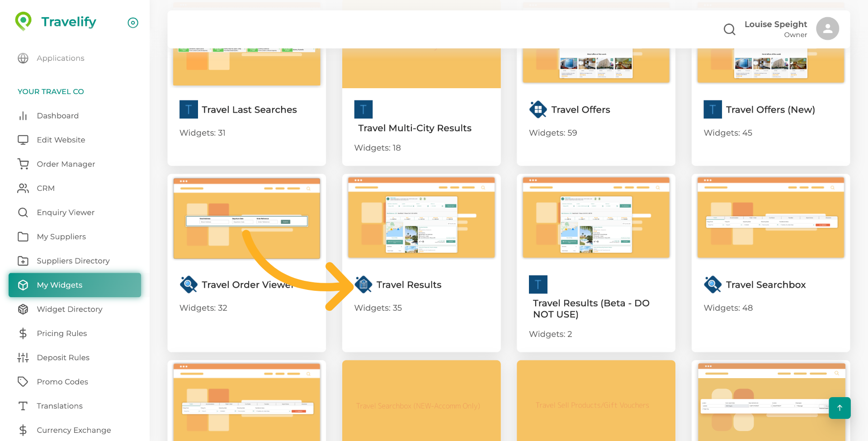Select Order Manager menu item
868x441 pixels.
tap(66, 164)
